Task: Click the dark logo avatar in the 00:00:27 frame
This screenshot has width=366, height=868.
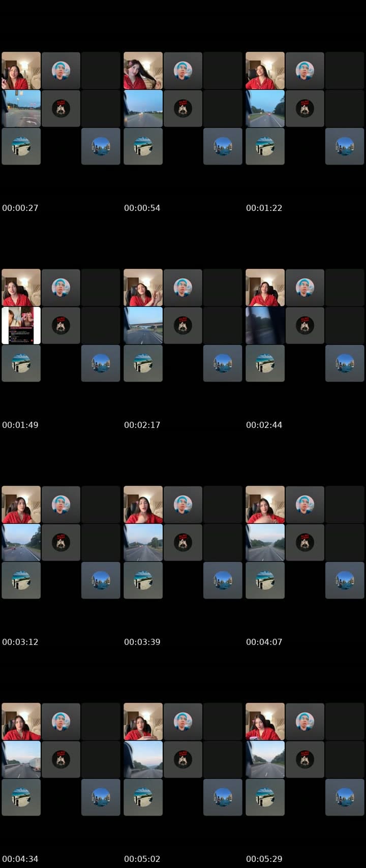Action: pyautogui.click(x=61, y=108)
